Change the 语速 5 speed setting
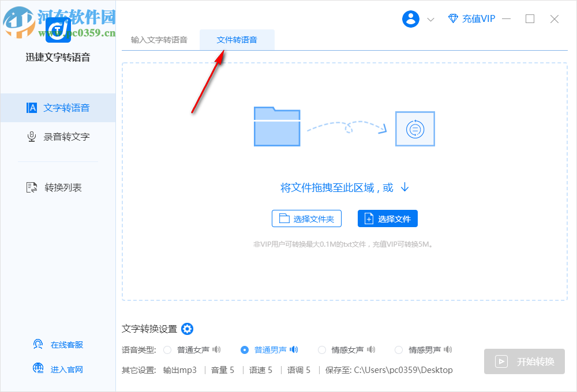 coord(261,370)
